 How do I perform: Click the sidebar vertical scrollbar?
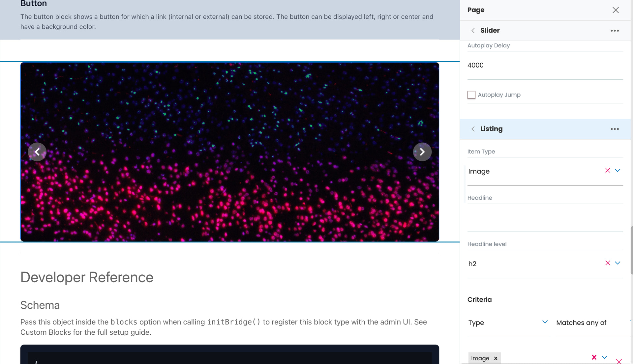click(631, 250)
